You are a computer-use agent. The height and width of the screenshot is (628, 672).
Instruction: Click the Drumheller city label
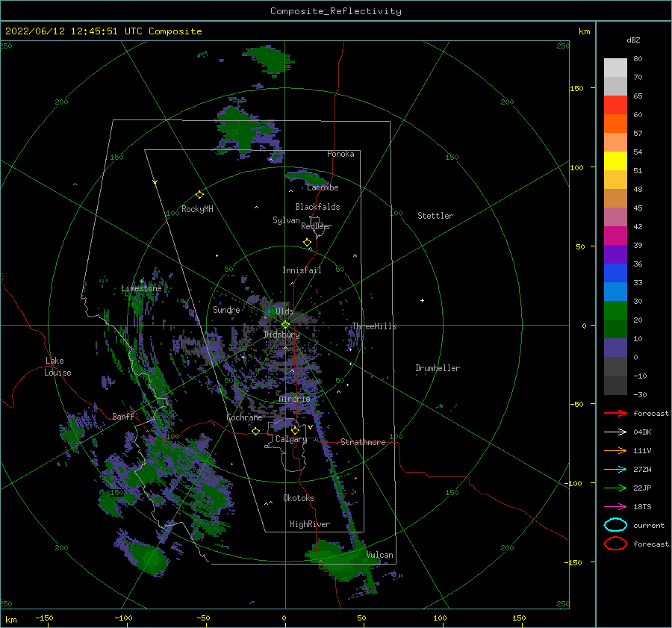[x=438, y=368]
